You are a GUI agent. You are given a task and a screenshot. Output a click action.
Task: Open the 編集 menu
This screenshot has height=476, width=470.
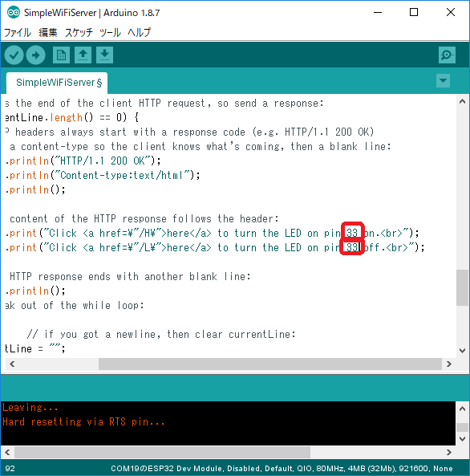coord(48,32)
